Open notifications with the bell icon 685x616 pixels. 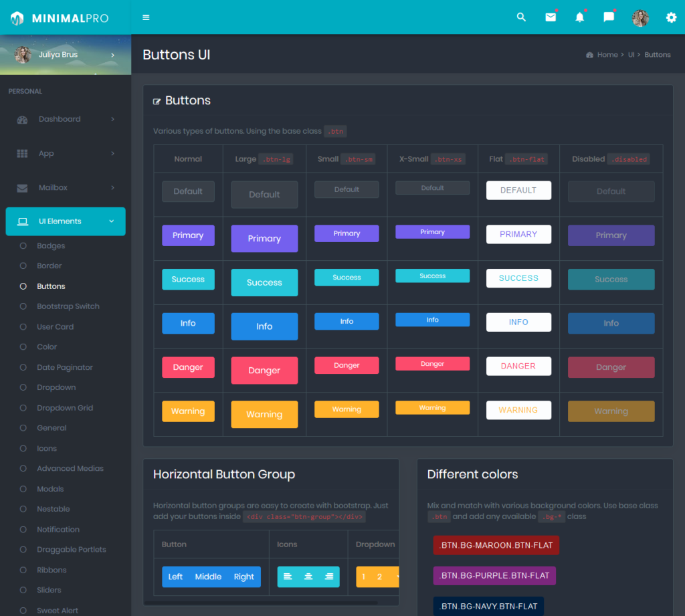(579, 17)
